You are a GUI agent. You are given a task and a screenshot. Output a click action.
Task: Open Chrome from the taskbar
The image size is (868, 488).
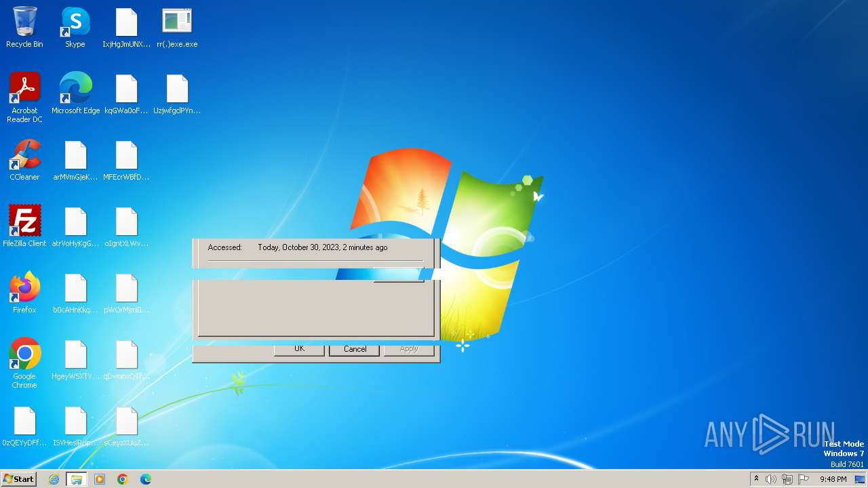tap(123, 479)
